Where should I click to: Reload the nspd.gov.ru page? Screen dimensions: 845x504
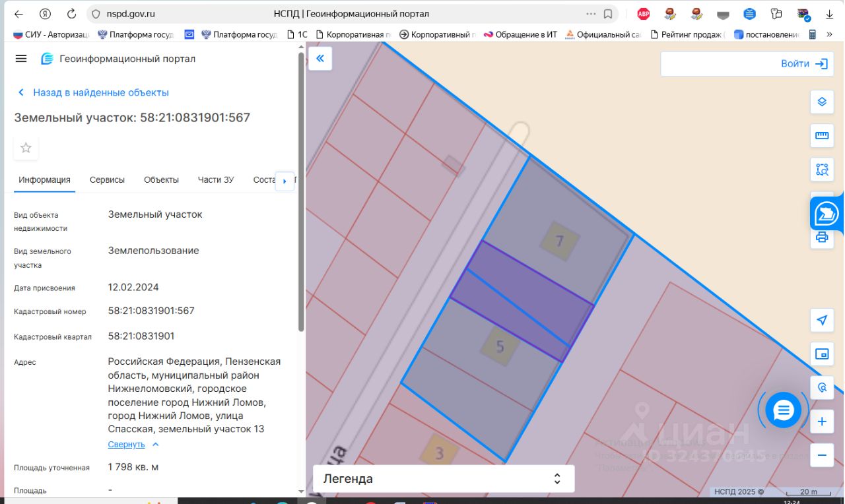(x=71, y=14)
